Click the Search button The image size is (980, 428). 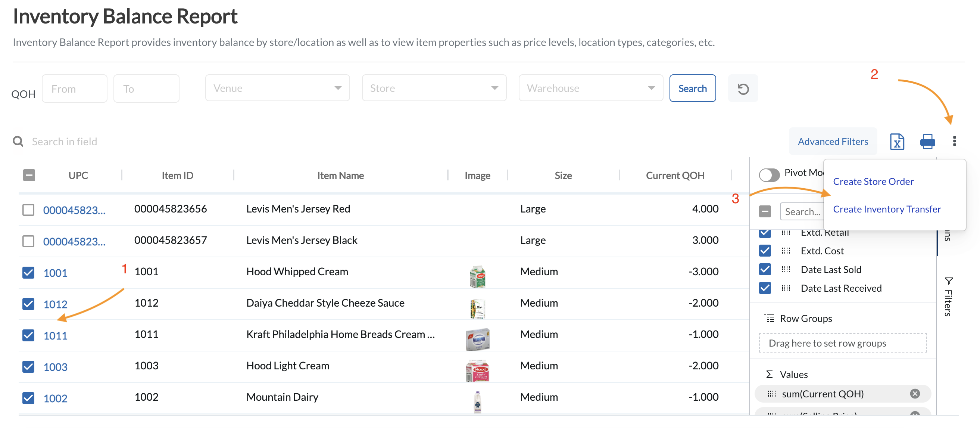coord(692,88)
